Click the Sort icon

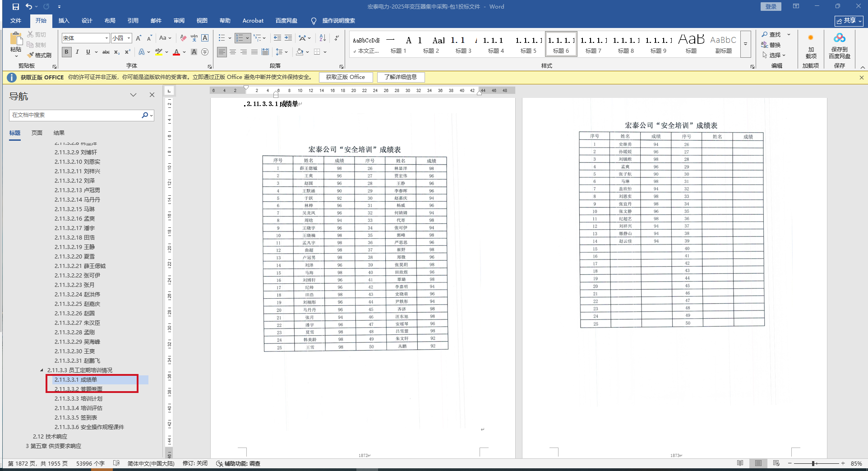tap(323, 38)
